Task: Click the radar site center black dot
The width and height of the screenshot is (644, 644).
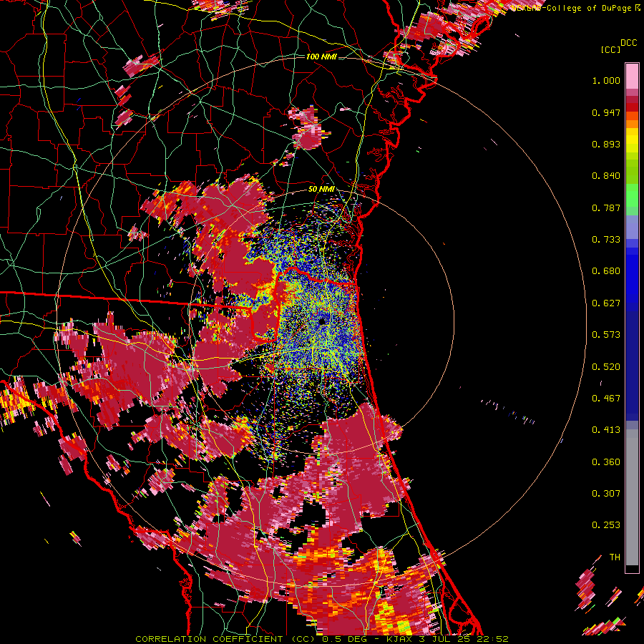Action: coord(323,321)
